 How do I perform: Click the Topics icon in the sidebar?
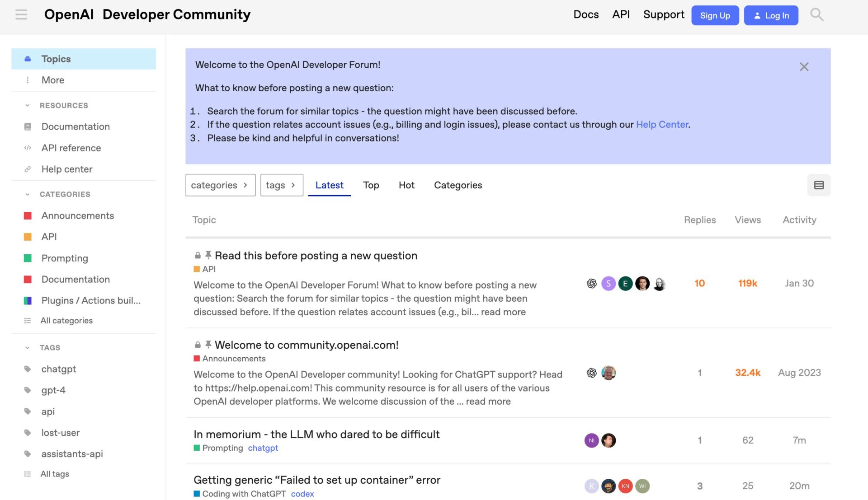click(x=28, y=58)
